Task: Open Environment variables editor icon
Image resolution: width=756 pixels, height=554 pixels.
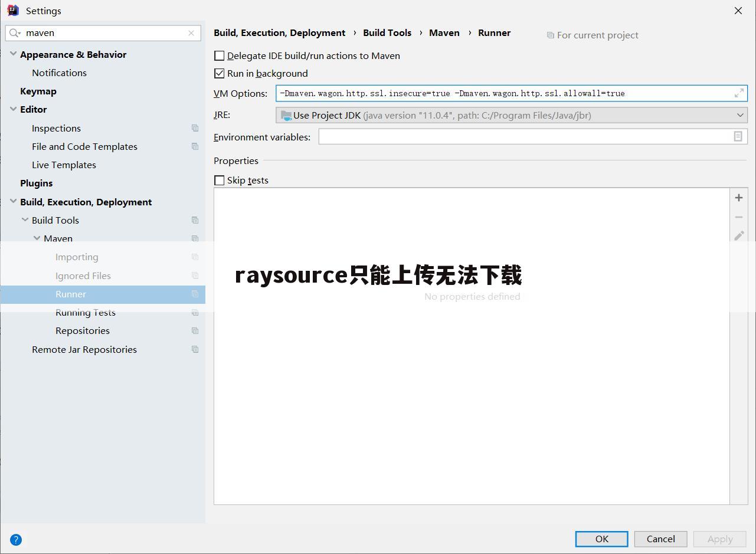Action: coord(738,136)
